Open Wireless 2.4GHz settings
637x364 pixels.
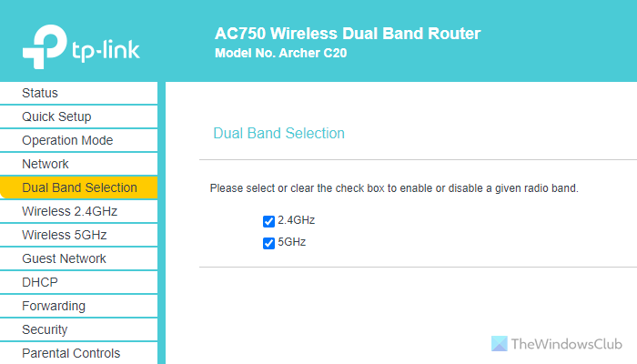tap(70, 211)
